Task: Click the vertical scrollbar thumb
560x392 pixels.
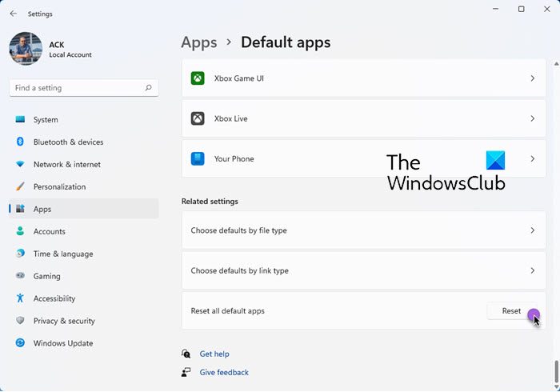Action: (556, 372)
